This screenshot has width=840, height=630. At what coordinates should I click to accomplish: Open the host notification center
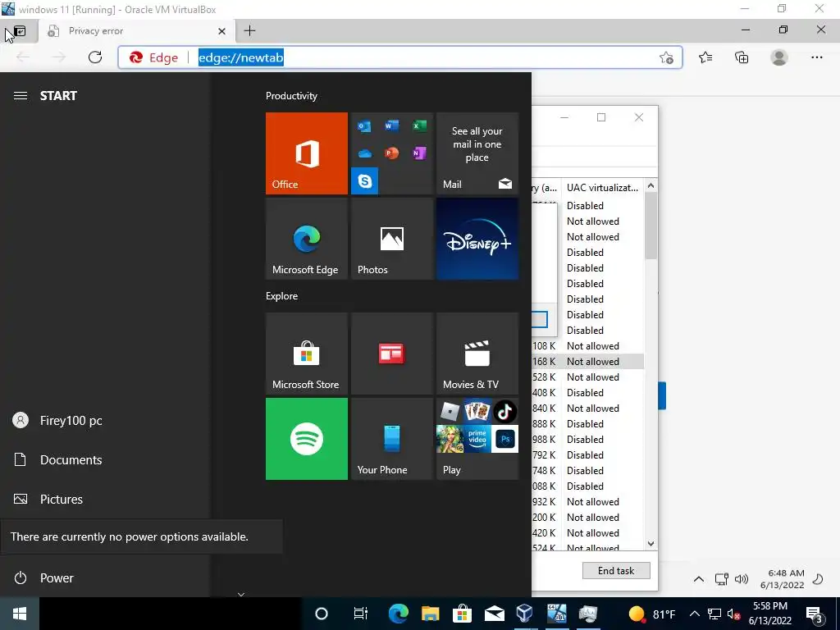815,614
